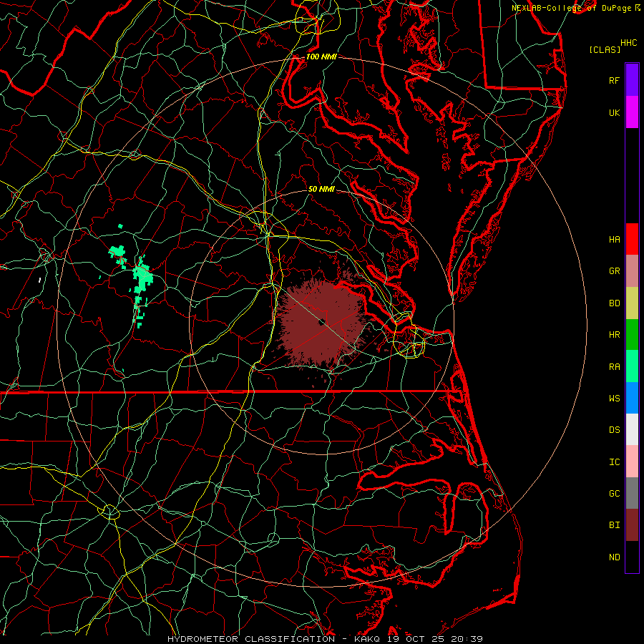This screenshot has width=644, height=644.
Task: Click the DS legend label
Action: [614, 430]
